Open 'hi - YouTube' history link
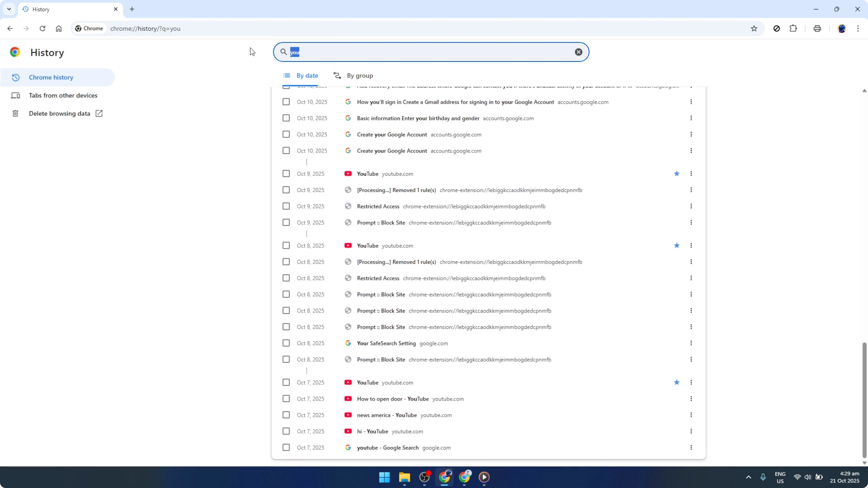The height and width of the screenshot is (488, 868). (x=372, y=431)
